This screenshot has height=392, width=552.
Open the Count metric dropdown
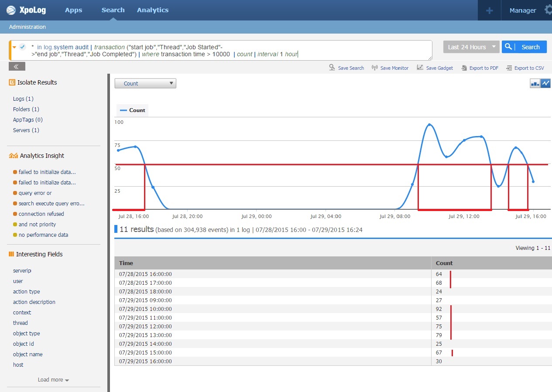[145, 83]
